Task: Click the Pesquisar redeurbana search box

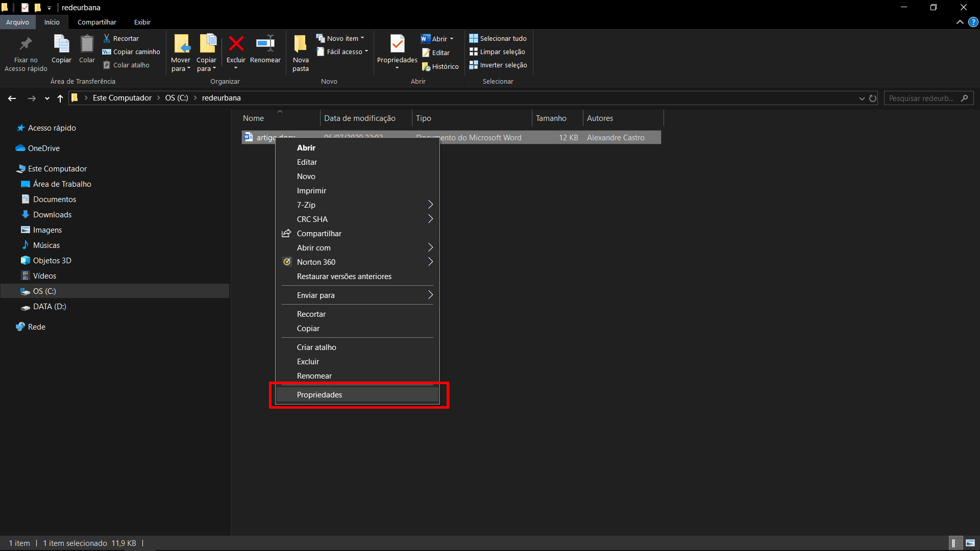Action: pos(924,98)
